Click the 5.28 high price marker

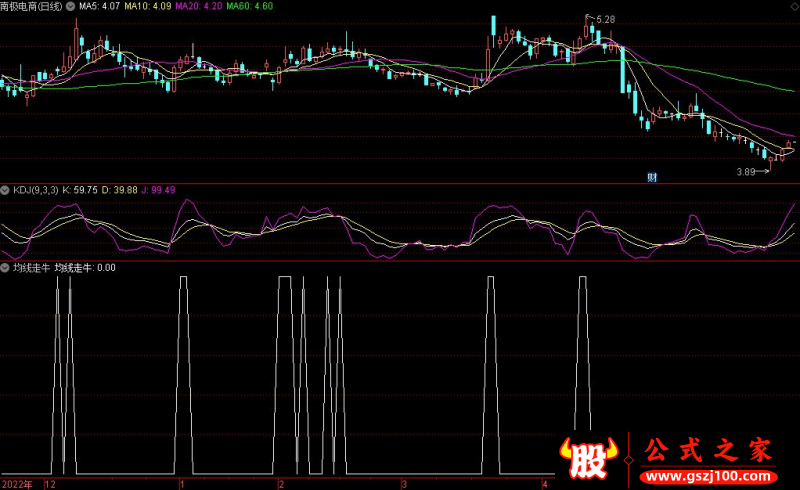tap(604, 19)
